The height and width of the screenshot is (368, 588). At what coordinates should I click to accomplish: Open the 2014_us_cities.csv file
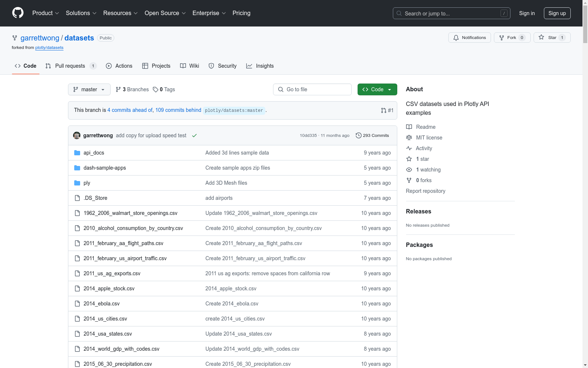click(x=105, y=319)
